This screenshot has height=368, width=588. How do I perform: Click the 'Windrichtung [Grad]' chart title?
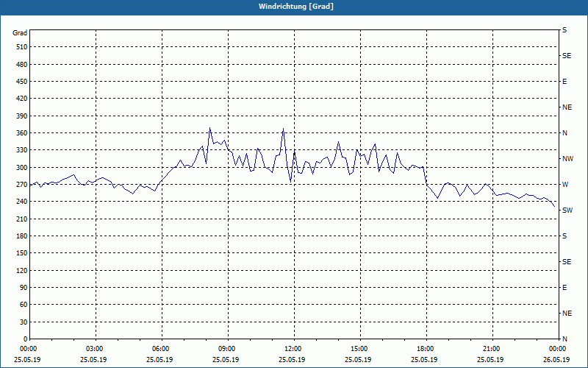(x=296, y=7)
